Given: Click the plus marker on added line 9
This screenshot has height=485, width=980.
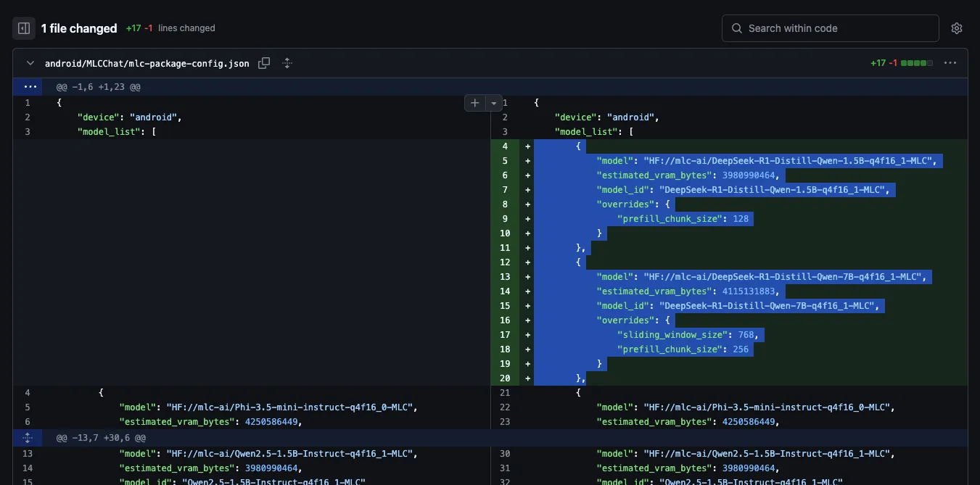Looking at the screenshot, I should (527, 219).
